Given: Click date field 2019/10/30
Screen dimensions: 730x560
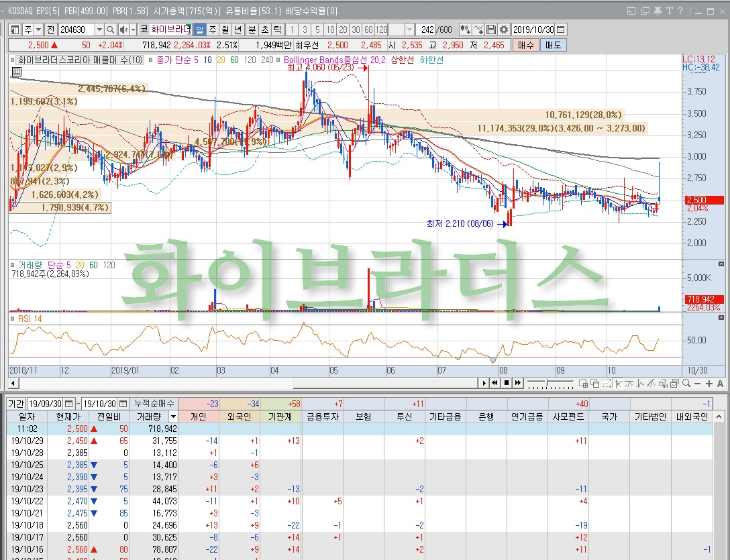Looking at the screenshot, I should (533, 30).
